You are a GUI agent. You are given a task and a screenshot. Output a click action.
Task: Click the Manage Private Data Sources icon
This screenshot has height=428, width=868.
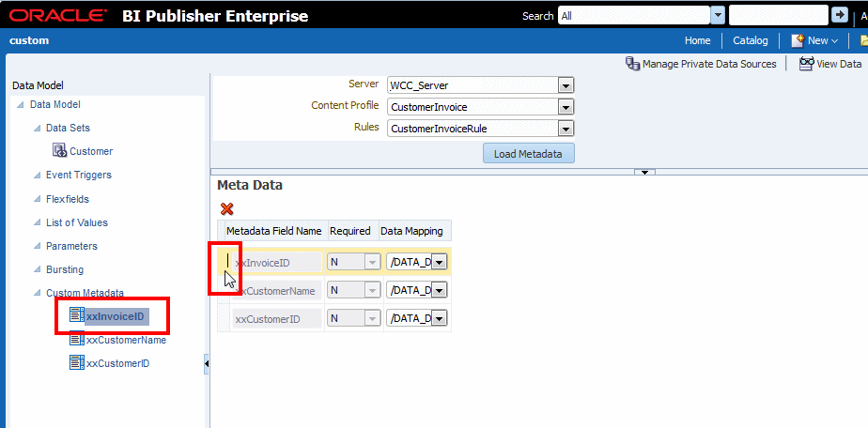tap(632, 64)
